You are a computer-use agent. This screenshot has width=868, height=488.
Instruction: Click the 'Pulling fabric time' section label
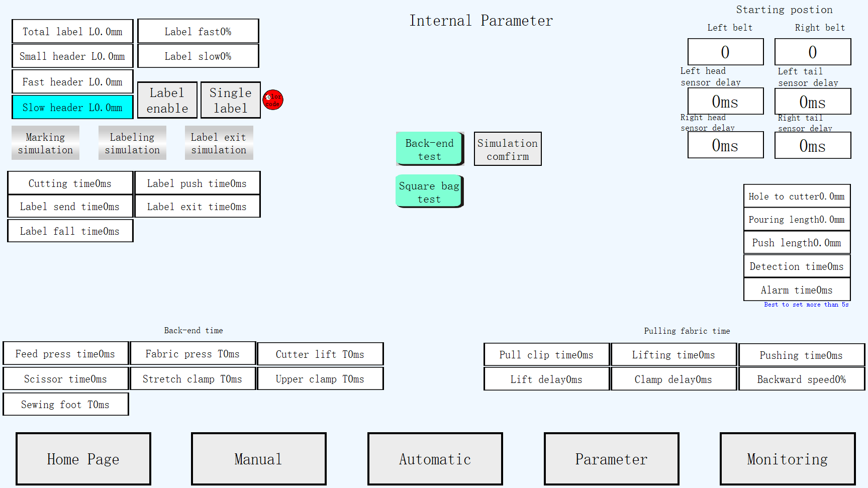pyautogui.click(x=687, y=331)
